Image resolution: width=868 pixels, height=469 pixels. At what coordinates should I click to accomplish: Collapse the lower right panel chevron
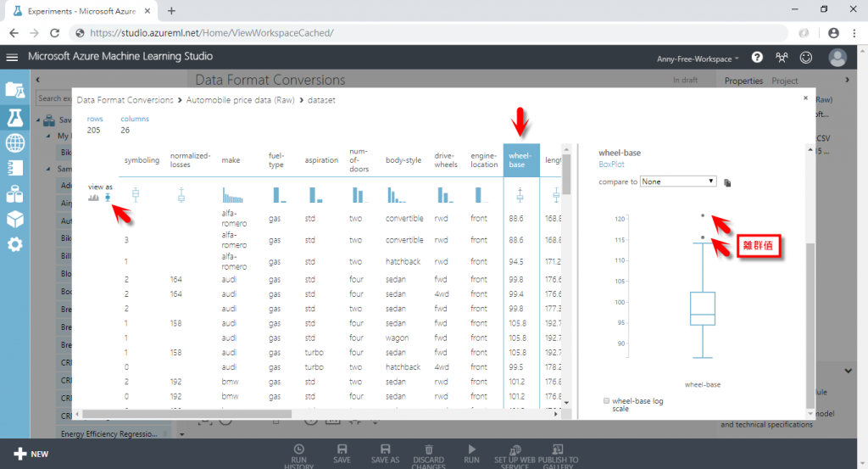[x=848, y=371]
